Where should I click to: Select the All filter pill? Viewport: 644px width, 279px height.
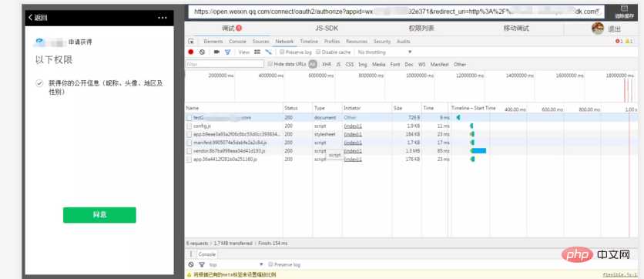313,64
